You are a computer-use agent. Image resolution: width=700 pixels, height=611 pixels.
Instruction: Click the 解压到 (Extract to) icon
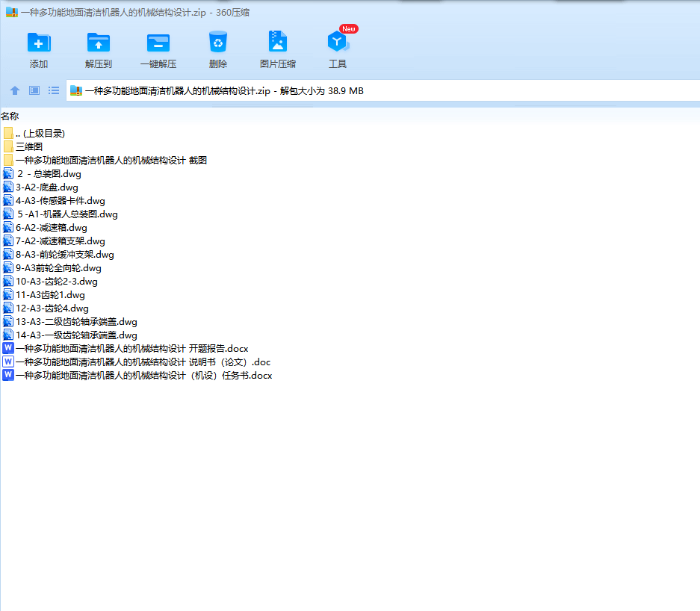98,43
